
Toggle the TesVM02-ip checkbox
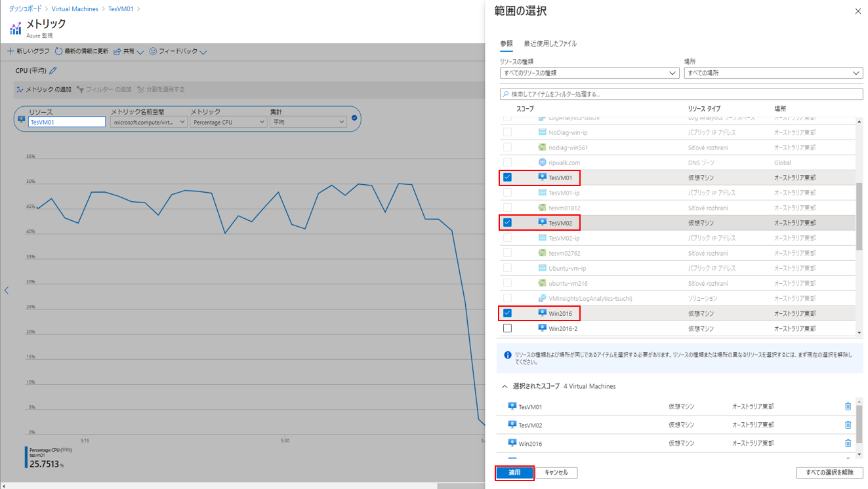coord(507,237)
